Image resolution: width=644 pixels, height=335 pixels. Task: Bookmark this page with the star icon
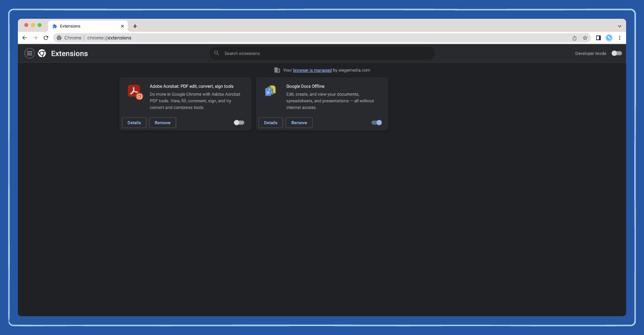585,38
